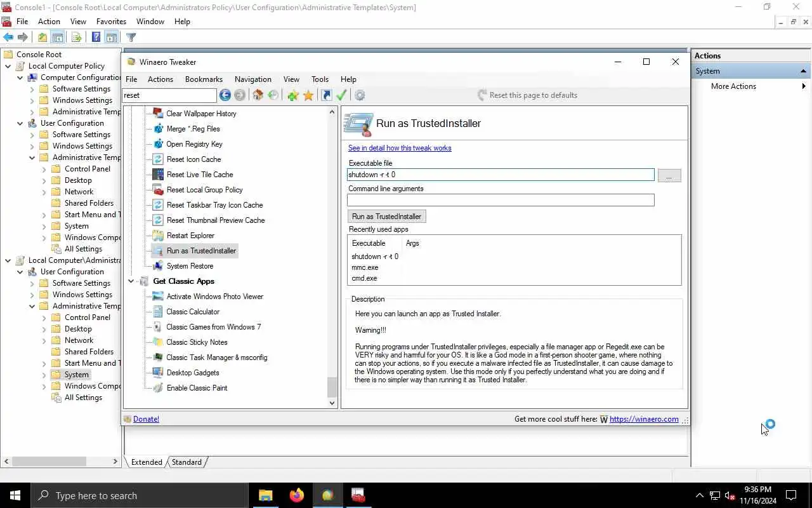Screen dimensions: 812x508
Task: Toggle the MMC show/hide console tree icon
Action: pyautogui.click(x=57, y=37)
